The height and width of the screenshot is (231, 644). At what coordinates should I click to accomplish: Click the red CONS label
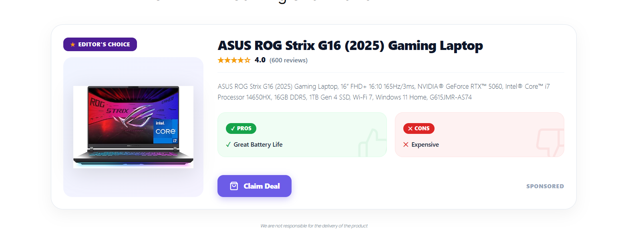pos(419,128)
